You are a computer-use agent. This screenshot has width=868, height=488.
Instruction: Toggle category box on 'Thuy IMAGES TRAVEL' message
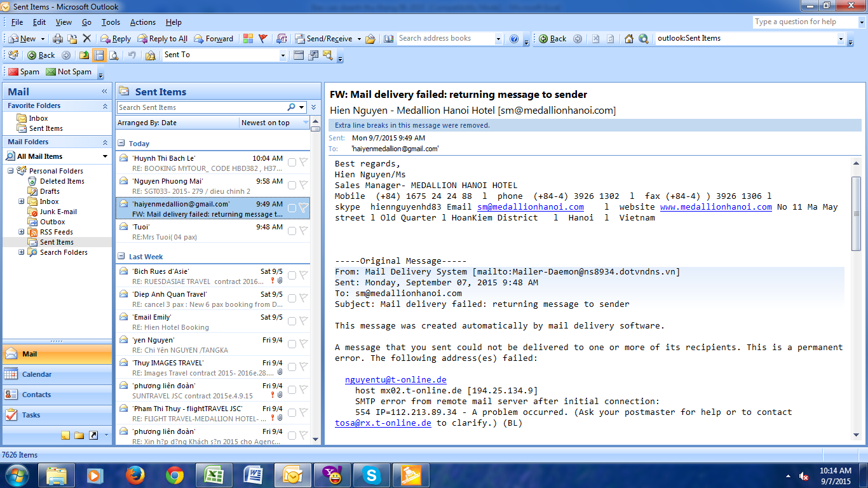292,367
